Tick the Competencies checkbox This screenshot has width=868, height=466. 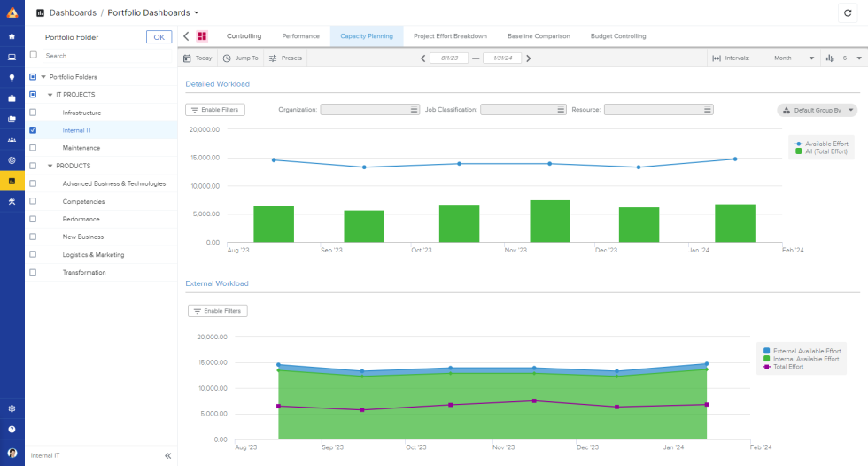(33, 201)
